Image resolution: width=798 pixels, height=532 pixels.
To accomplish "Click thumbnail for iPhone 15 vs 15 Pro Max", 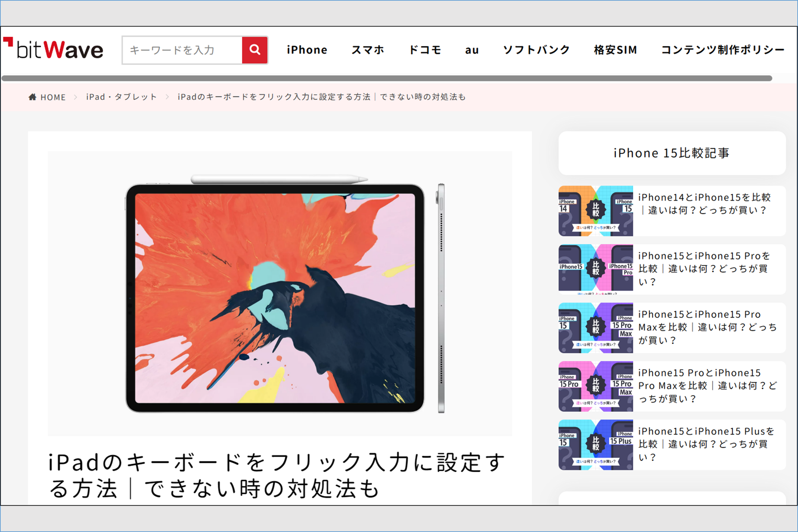I will coord(596,328).
